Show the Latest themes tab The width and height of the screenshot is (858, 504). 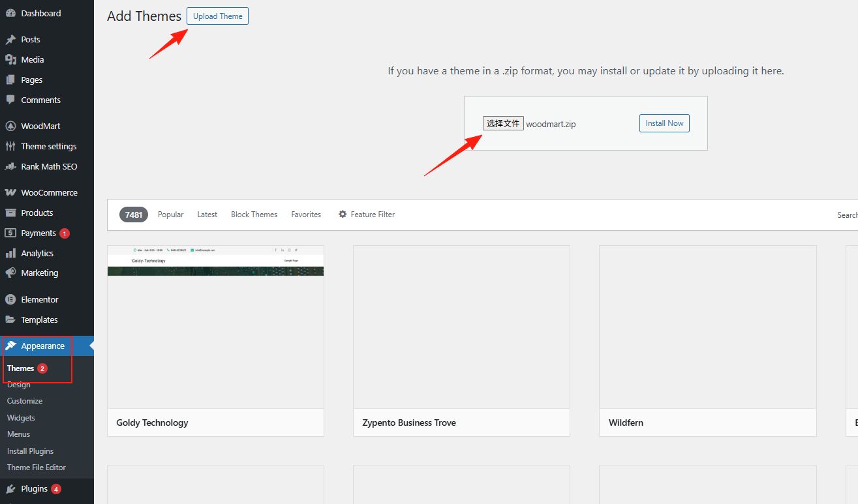207,215
